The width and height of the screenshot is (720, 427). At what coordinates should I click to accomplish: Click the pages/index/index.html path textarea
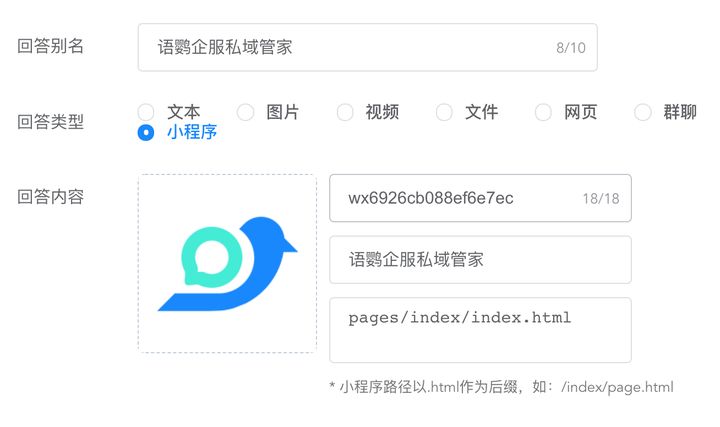click(x=480, y=329)
